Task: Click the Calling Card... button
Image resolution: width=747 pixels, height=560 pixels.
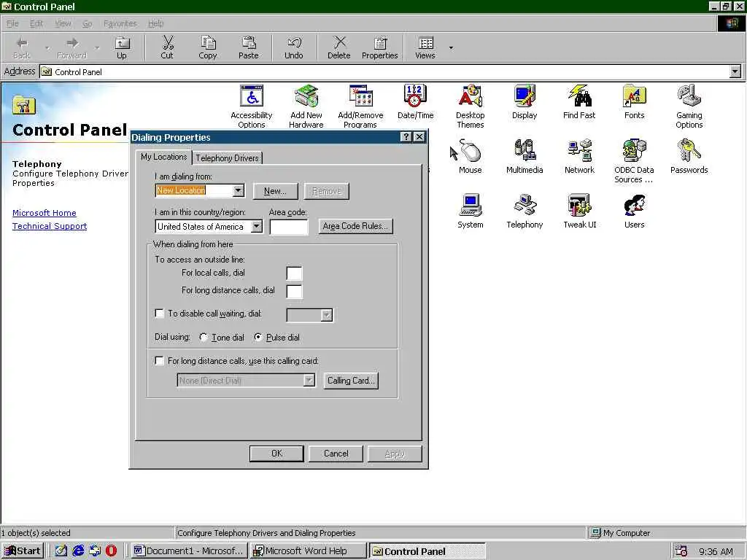Action: click(351, 381)
